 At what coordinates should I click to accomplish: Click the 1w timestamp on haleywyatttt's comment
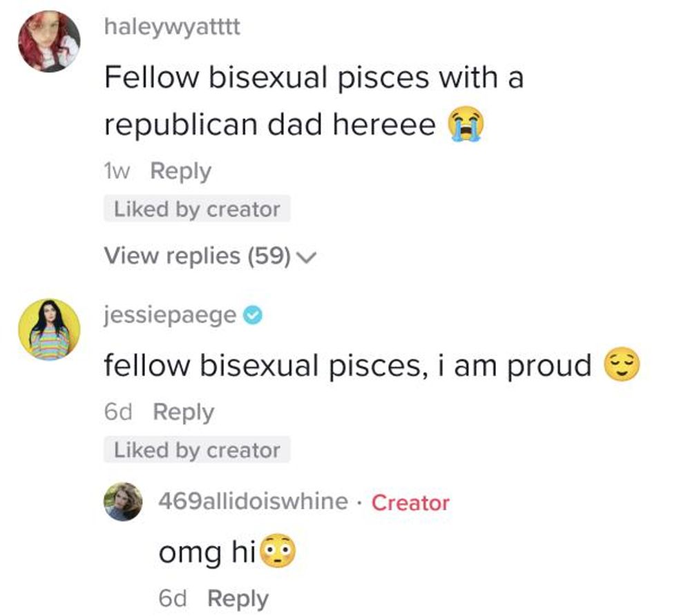click(117, 171)
